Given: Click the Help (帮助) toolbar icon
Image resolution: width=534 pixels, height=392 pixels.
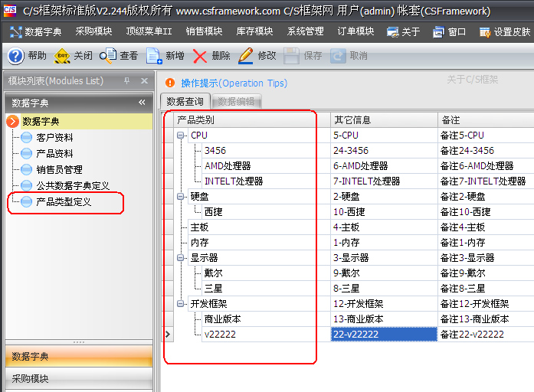Looking at the screenshot, I should pyautogui.click(x=15, y=56).
